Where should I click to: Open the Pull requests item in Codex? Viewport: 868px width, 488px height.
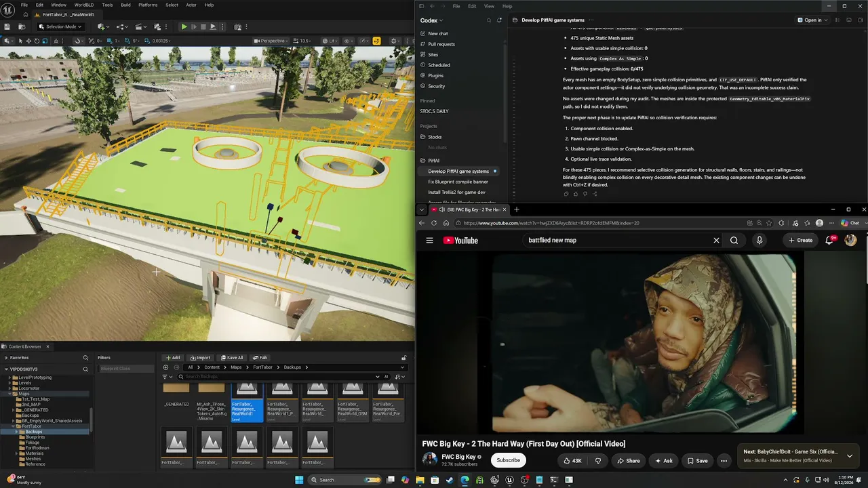click(441, 44)
